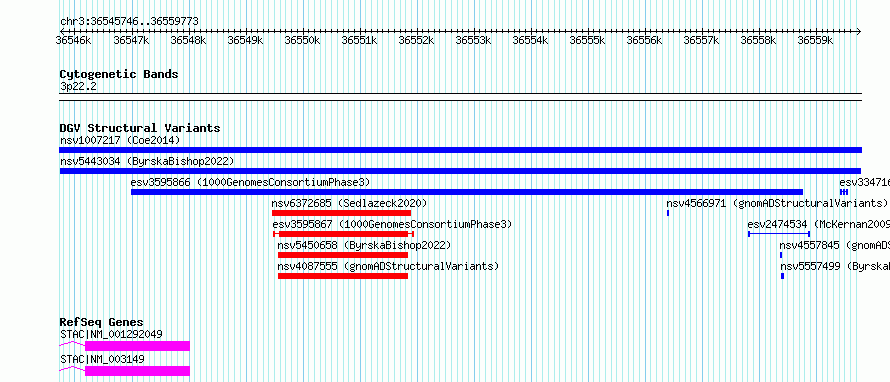The width and height of the screenshot is (890, 382).
Task: Click the red bar of nsv6372685
Action: (341, 213)
